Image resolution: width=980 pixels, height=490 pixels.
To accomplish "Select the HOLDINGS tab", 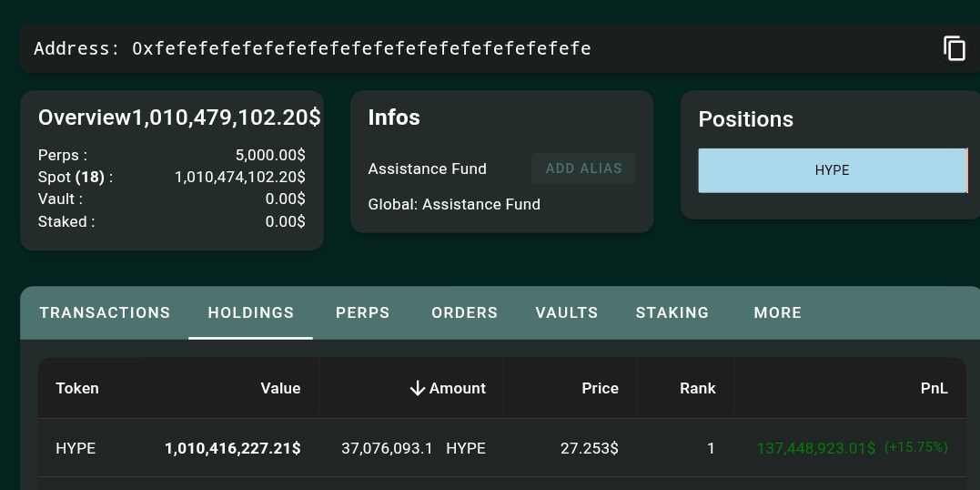I will [x=250, y=312].
